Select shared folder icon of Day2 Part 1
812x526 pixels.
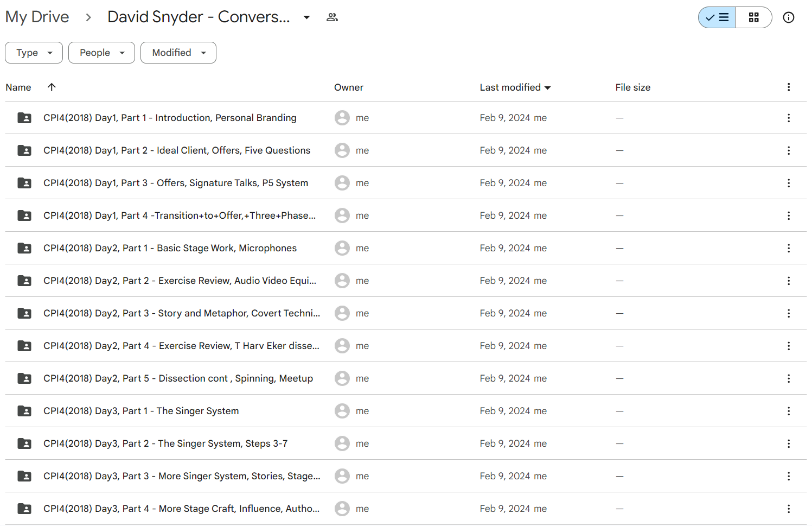pos(24,248)
